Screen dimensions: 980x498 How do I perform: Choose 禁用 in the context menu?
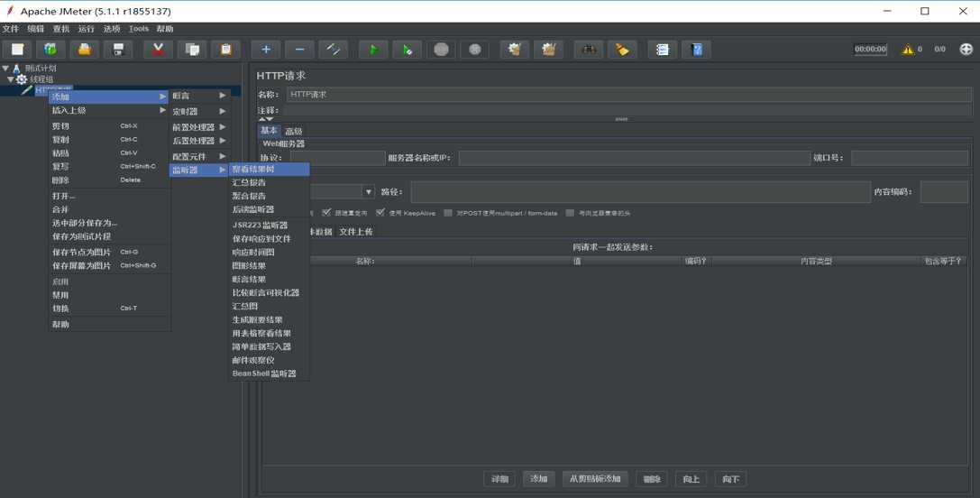coord(109,295)
